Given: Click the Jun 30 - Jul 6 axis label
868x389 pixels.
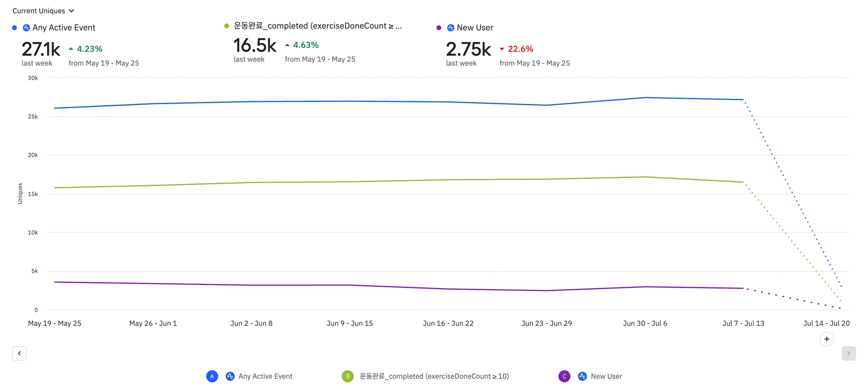Looking at the screenshot, I should [645, 323].
